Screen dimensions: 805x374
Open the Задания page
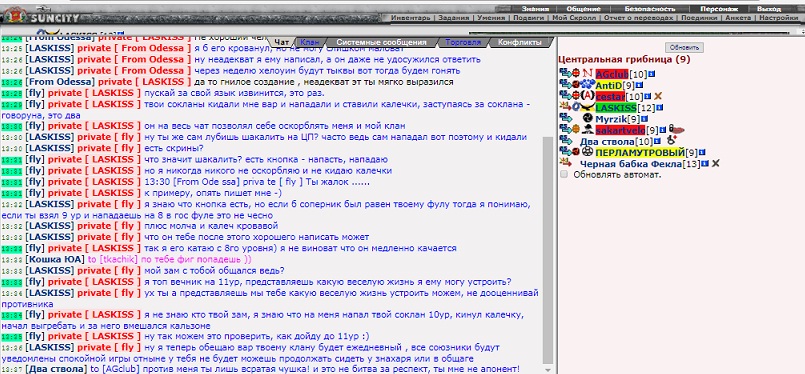pos(454,17)
